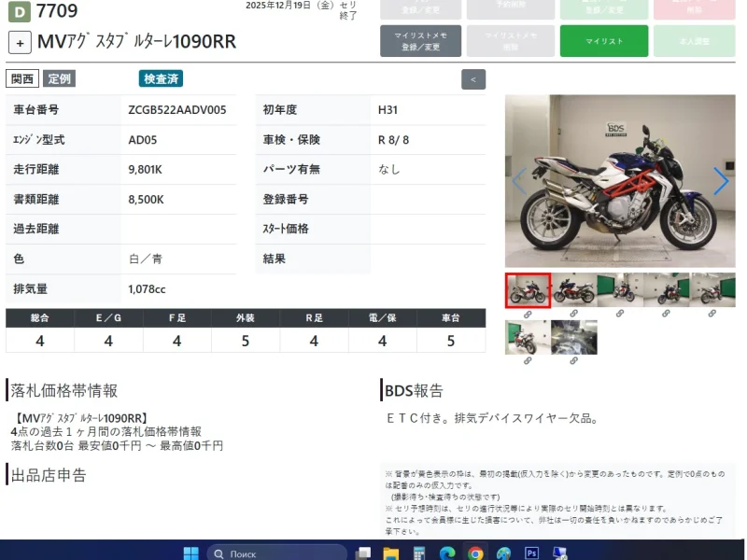Click the 外装 score column header

[246, 318]
